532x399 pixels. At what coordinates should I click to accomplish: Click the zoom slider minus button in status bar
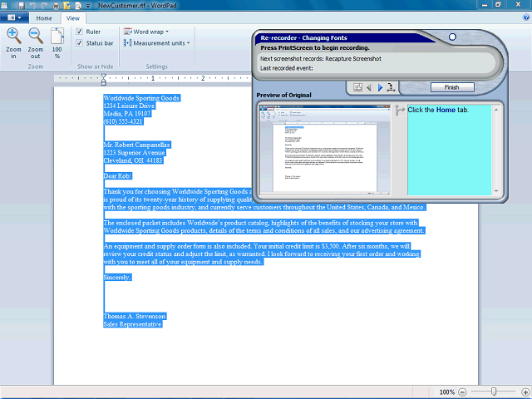coord(462,392)
